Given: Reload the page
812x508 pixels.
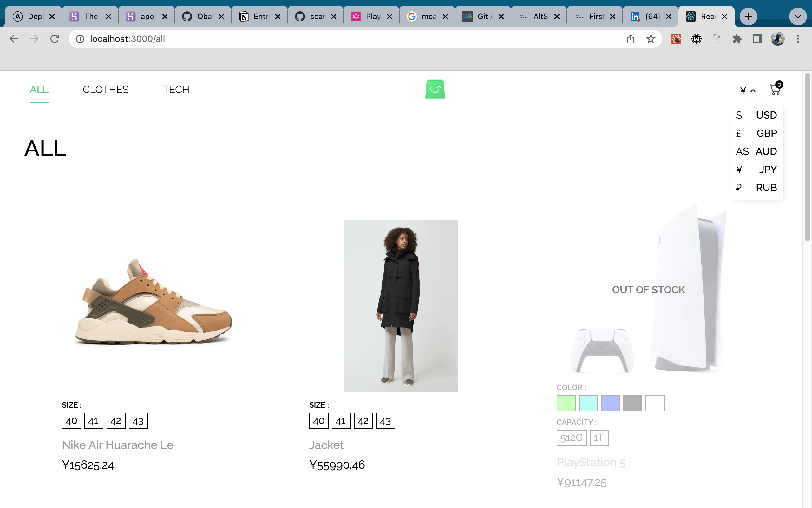Looking at the screenshot, I should coord(55,39).
